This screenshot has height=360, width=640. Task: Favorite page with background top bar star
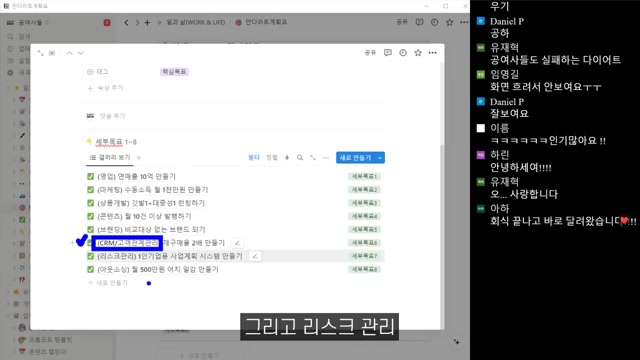point(449,22)
